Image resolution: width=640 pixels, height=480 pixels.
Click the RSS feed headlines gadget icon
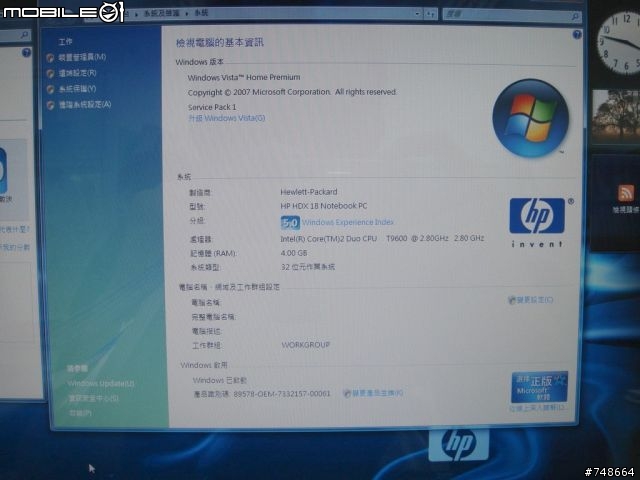[x=626, y=193]
